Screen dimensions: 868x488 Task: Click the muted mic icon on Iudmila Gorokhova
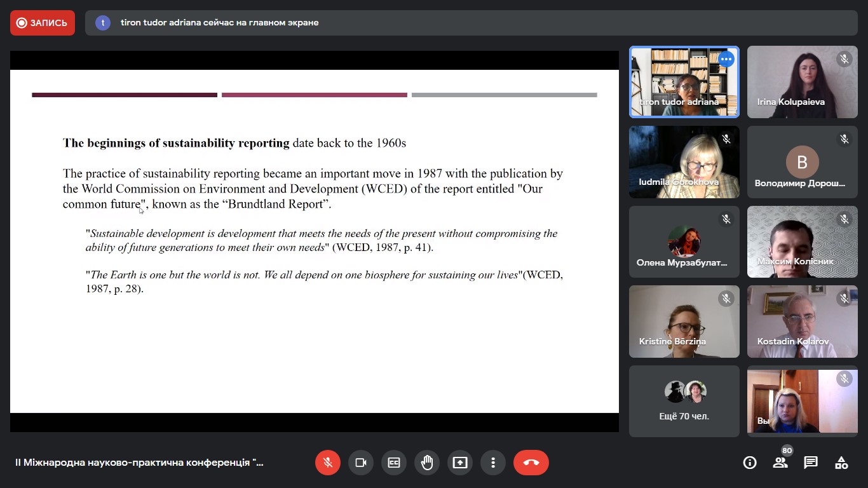726,139
